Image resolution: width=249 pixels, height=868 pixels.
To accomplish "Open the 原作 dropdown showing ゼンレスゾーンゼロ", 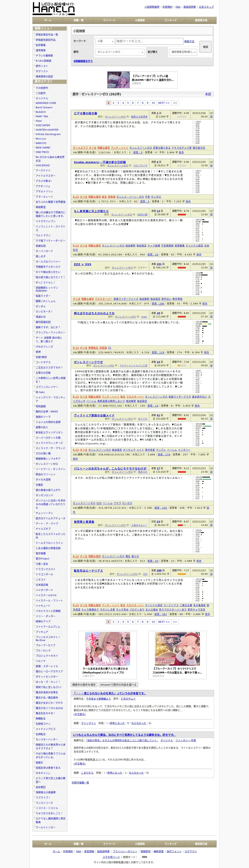I will (120, 52).
